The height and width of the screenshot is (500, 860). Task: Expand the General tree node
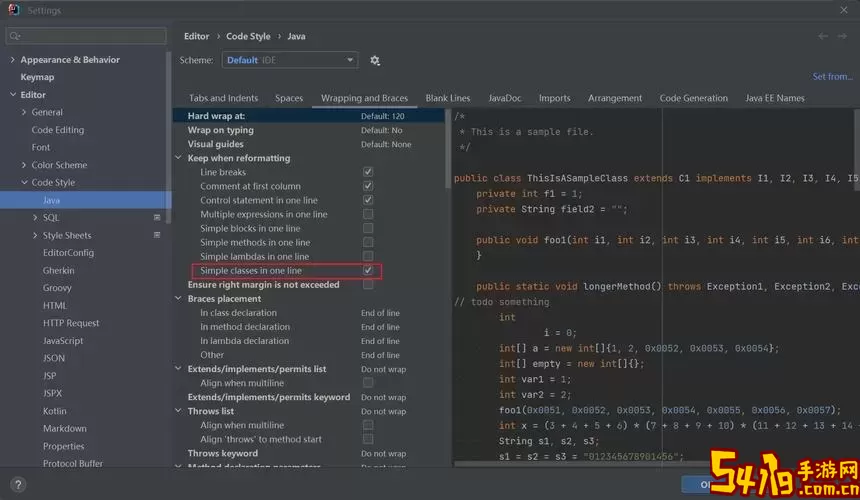pos(24,112)
